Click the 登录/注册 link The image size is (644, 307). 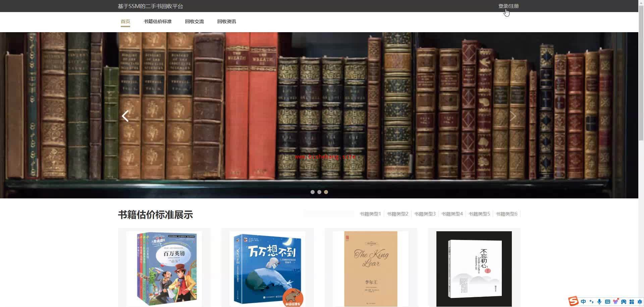click(x=508, y=6)
